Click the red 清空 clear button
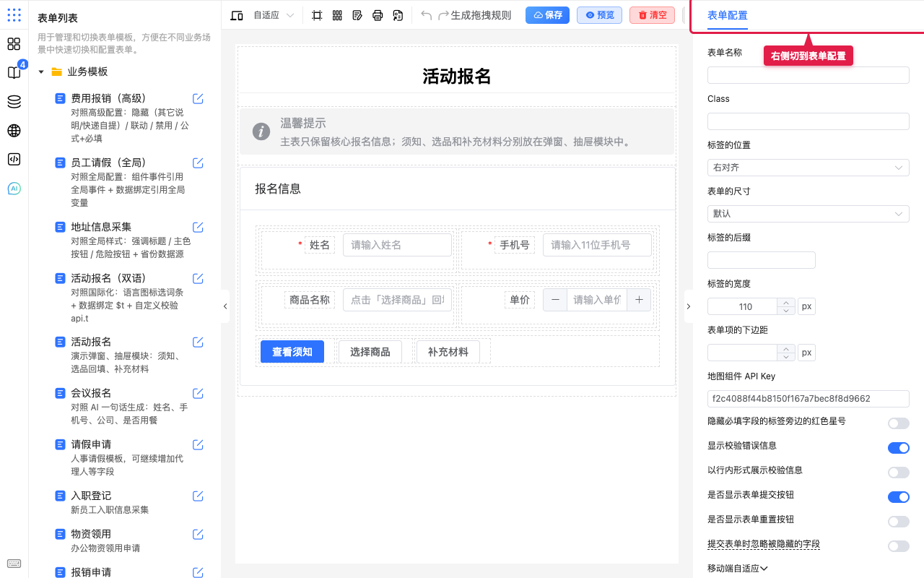 652,15
